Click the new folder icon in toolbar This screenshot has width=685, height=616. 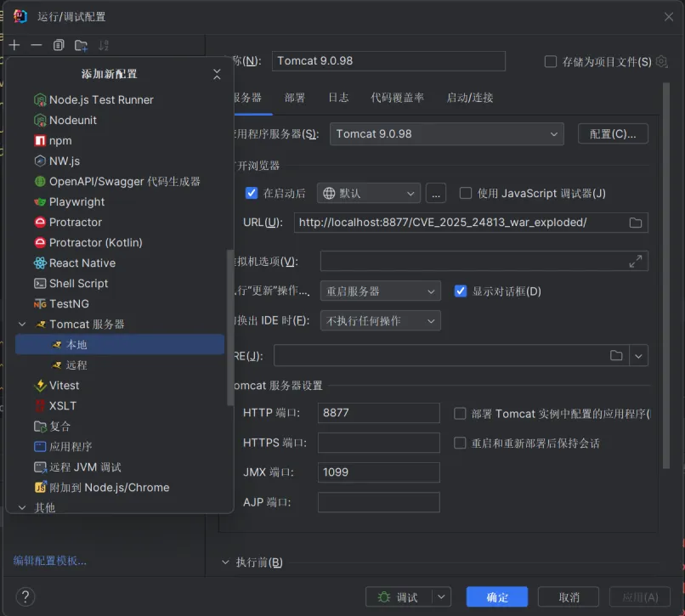[x=81, y=45]
